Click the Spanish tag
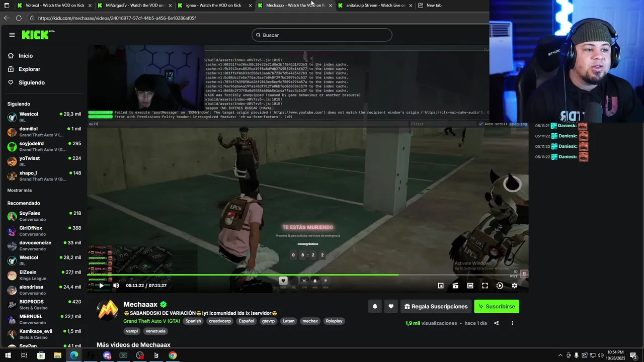644x362 pixels. pyautogui.click(x=193, y=321)
